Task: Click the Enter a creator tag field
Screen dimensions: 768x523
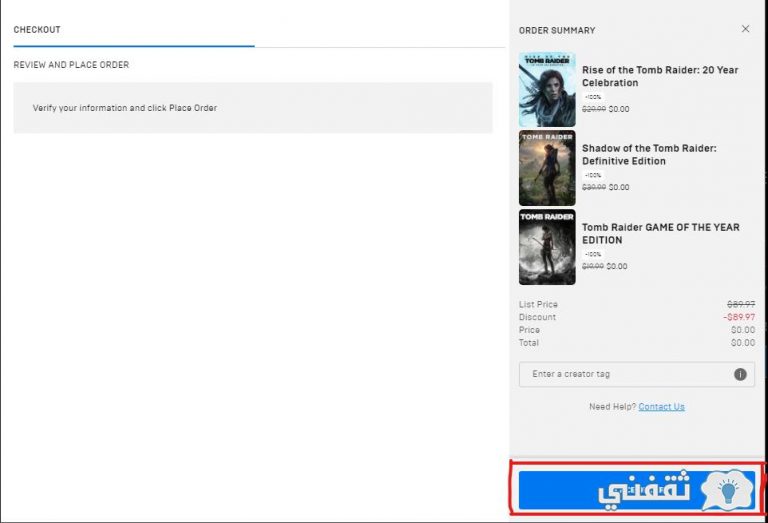Action: pyautogui.click(x=637, y=374)
